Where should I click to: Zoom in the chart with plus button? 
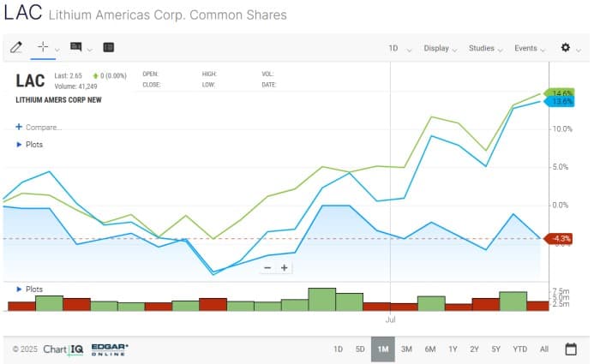(285, 267)
